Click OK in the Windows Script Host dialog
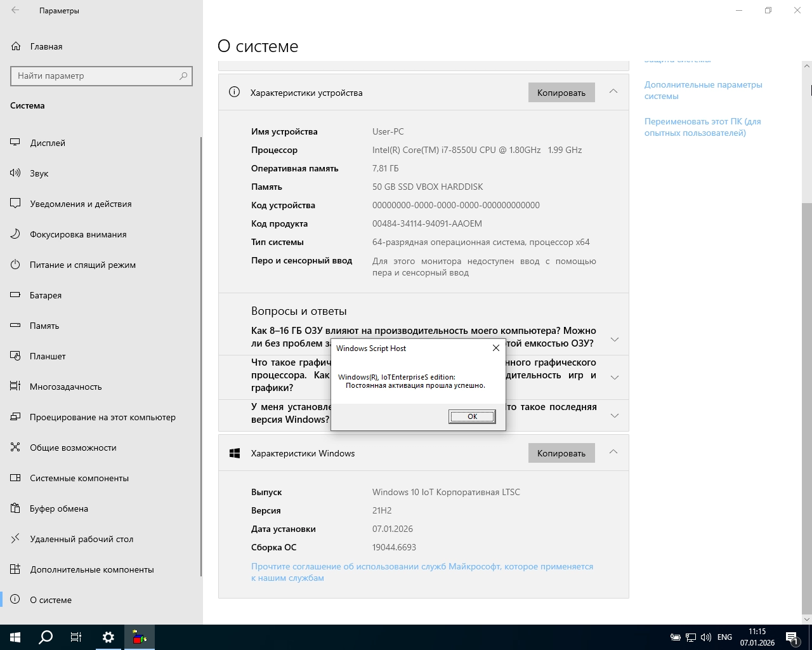Screen dimensions: 812x650 click(472, 416)
